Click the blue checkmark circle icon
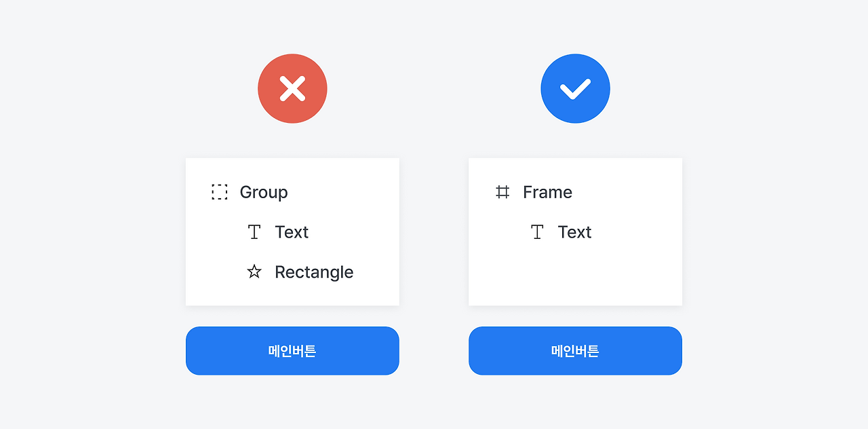The image size is (868, 429). click(x=575, y=89)
